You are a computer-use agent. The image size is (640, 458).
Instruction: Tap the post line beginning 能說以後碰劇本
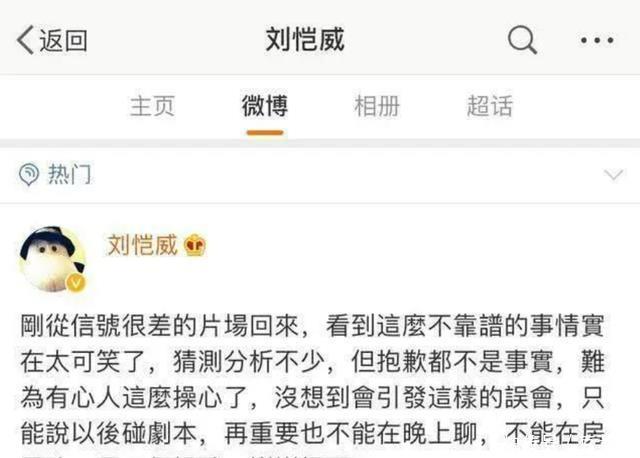(312, 433)
